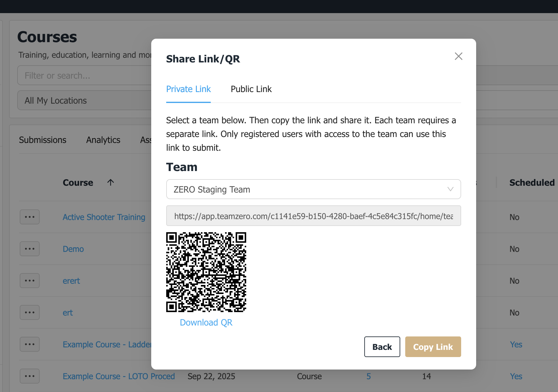Viewport: 558px width, 392px height.
Task: Click the Scheduled column header
Action: 532,183
